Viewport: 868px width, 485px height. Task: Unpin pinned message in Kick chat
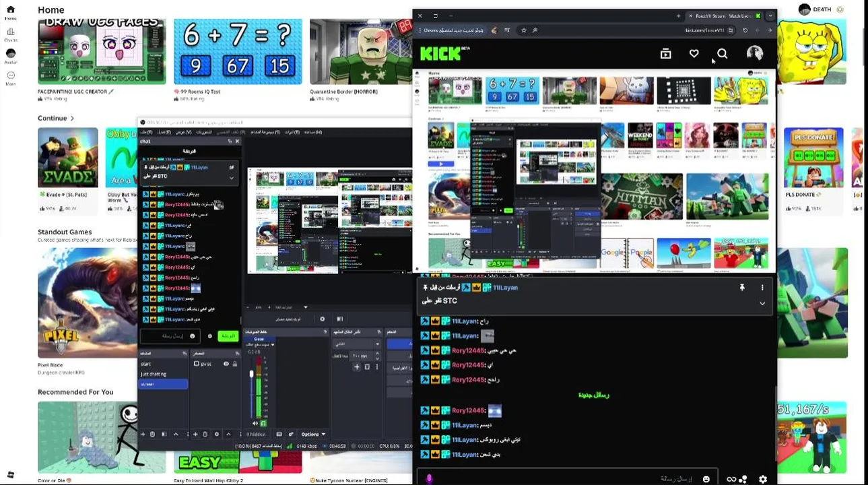coord(742,288)
